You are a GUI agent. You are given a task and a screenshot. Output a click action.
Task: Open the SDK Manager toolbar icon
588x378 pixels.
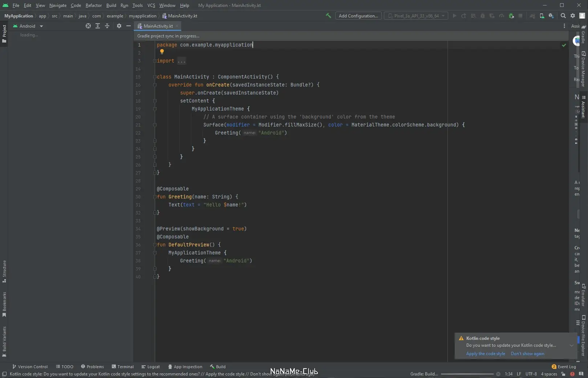551,16
